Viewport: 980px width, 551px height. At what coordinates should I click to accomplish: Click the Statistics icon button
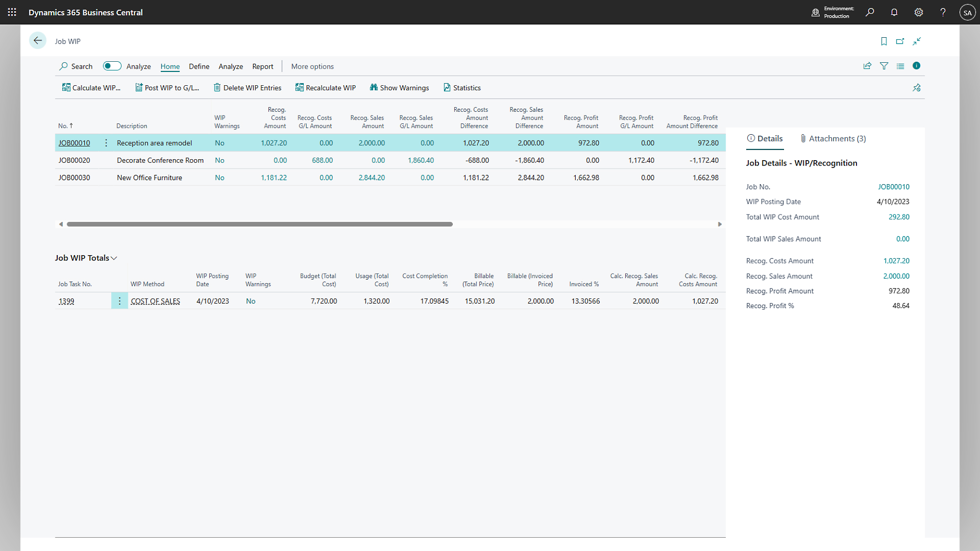446,88
